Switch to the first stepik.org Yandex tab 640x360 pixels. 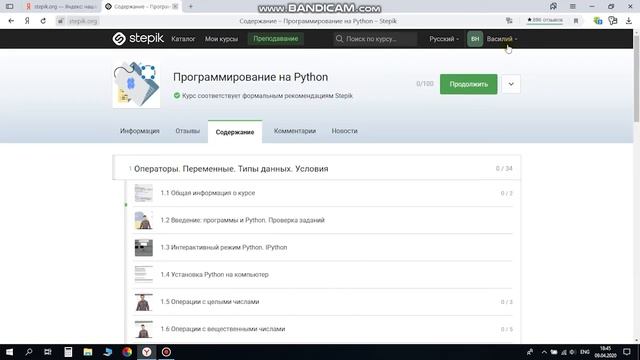pyautogui.click(x=61, y=7)
